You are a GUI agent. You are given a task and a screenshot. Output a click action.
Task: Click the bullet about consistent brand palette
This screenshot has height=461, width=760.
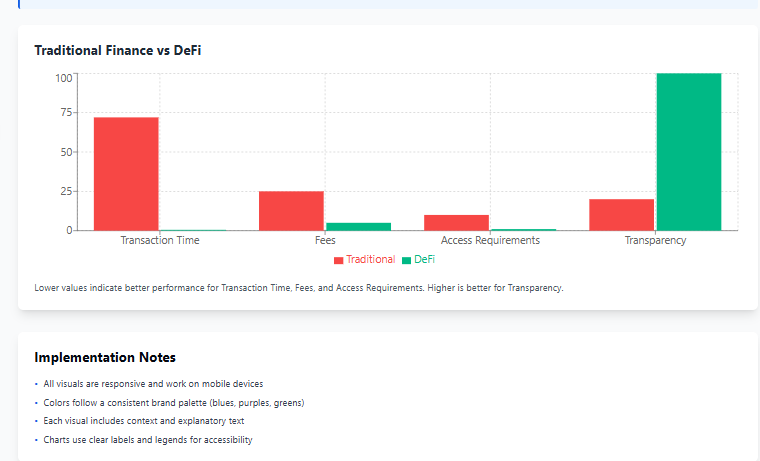(x=174, y=403)
